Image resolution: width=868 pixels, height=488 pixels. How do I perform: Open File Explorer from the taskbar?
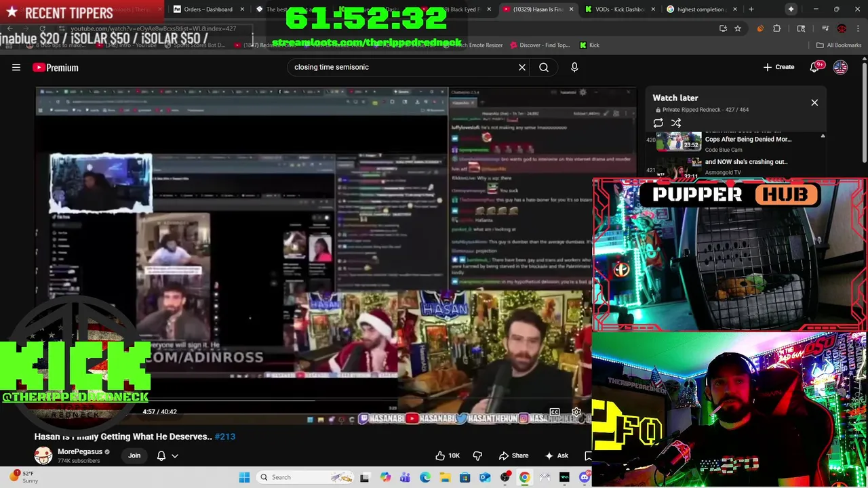point(445,477)
